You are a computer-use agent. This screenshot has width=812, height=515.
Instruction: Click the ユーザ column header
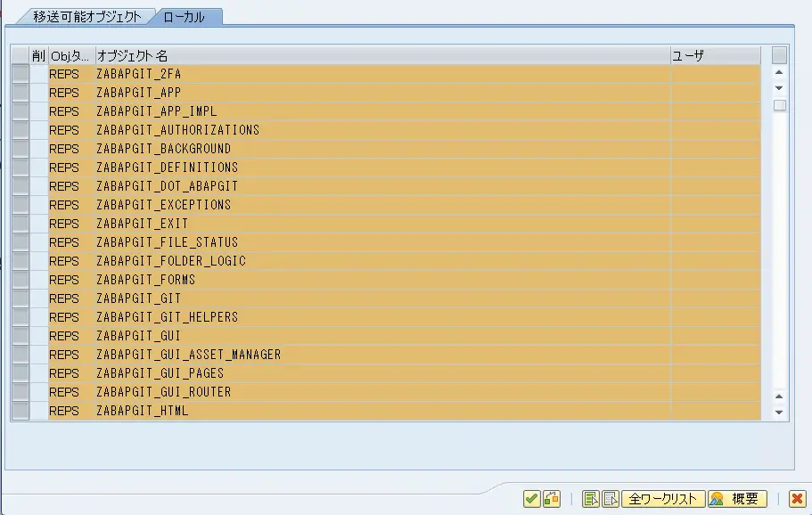716,55
